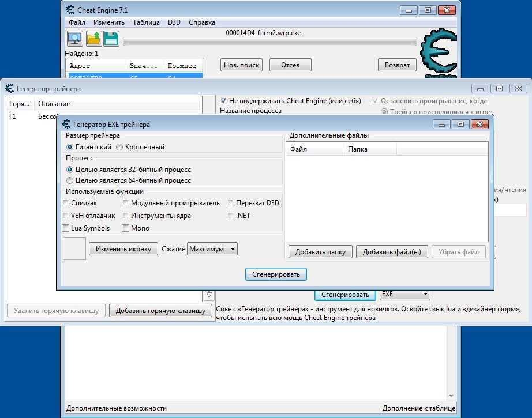Enable the Спидхак checkbox
The height and width of the screenshot is (418, 532).
pos(66,203)
